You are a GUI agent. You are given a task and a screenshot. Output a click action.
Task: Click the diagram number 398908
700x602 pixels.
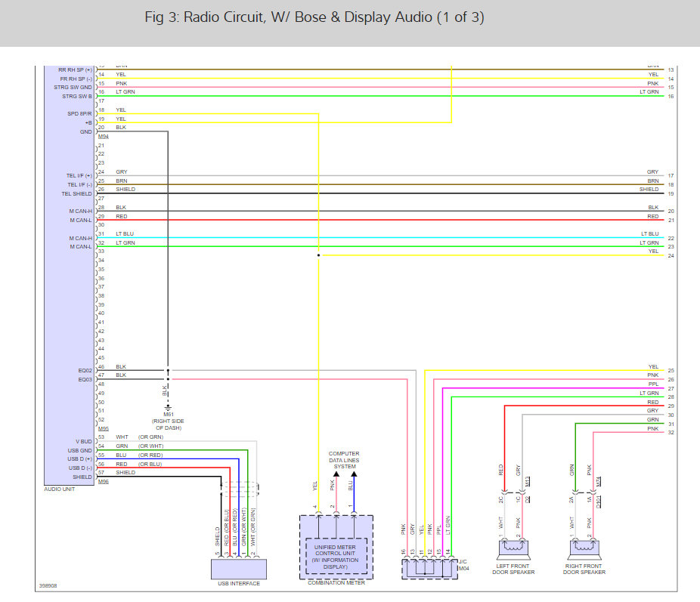pos(49,585)
